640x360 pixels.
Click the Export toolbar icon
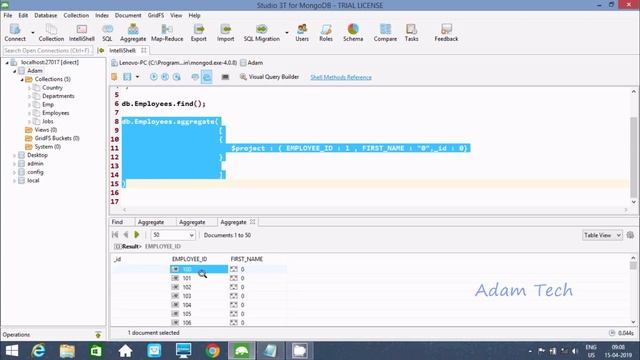(199, 33)
